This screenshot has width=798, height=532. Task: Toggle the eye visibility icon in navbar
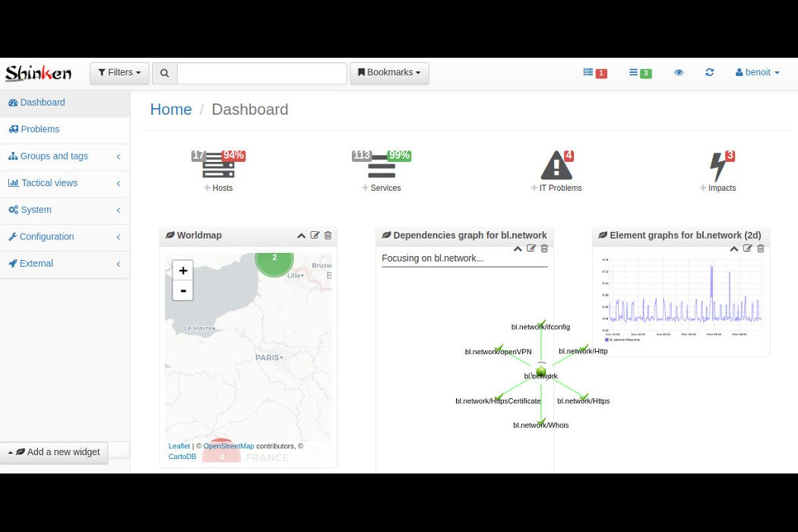pyautogui.click(x=679, y=72)
